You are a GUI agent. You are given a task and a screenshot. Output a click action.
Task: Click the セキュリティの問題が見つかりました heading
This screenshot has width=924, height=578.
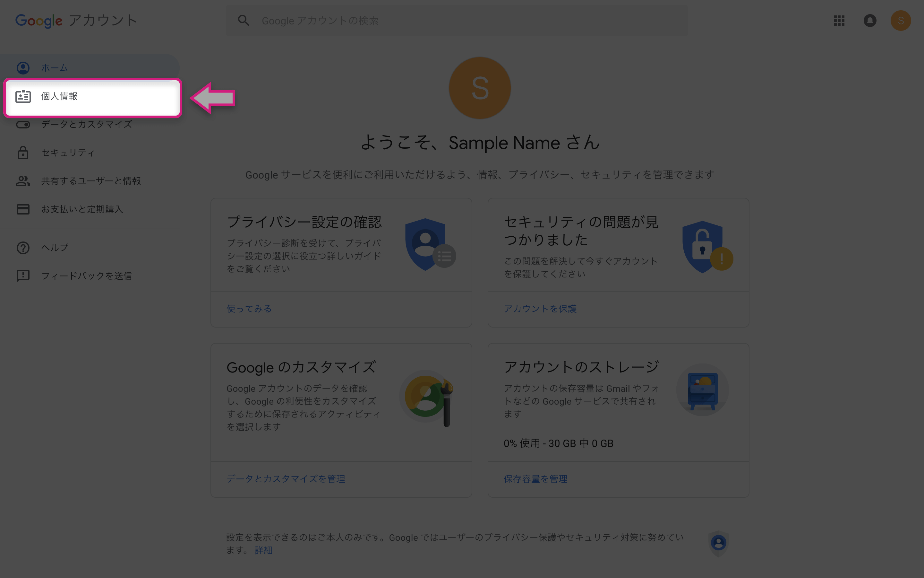pos(581,231)
